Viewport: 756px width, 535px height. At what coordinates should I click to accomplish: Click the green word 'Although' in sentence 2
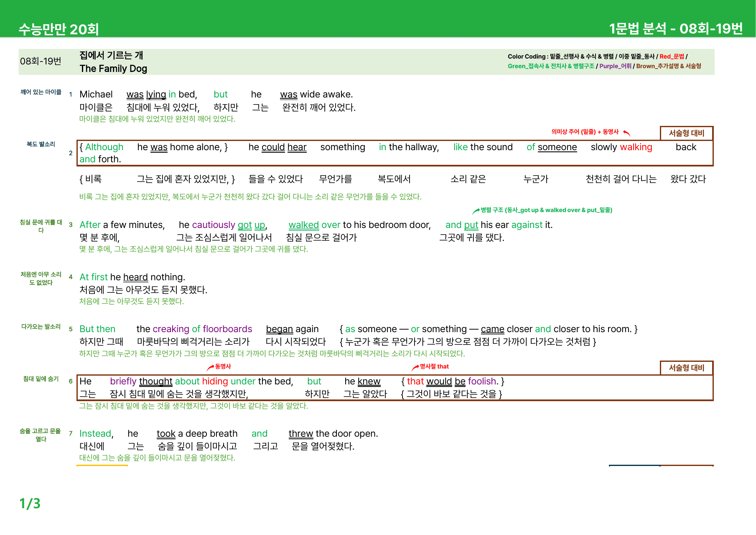coord(104,147)
